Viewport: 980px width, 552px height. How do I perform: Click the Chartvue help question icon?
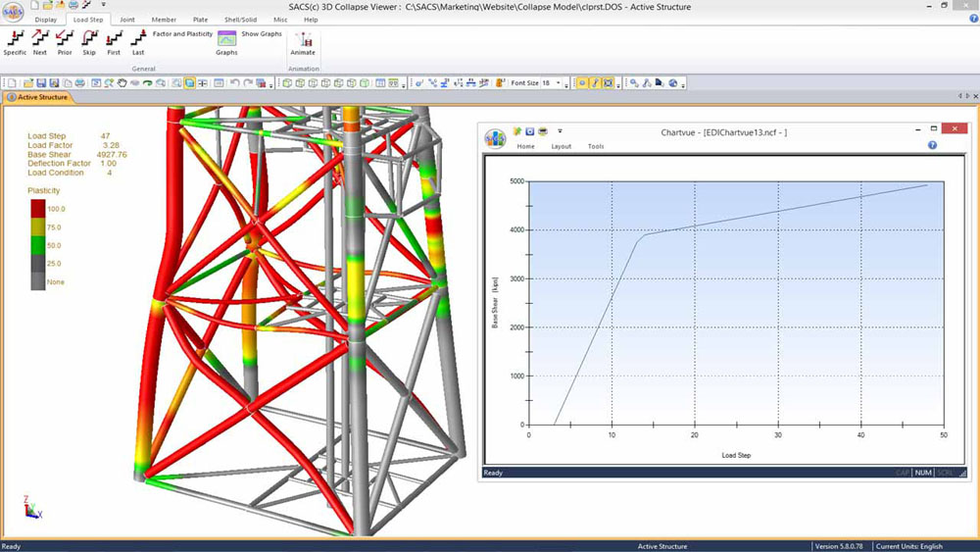click(932, 145)
